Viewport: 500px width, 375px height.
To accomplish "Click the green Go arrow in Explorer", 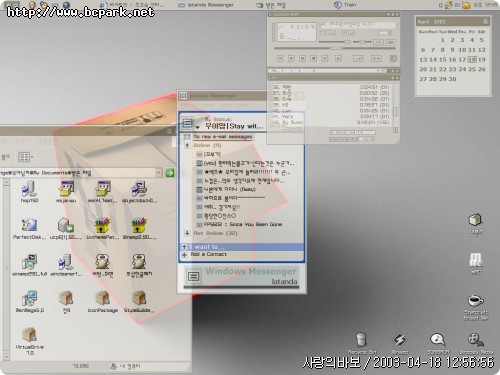I will click(170, 173).
